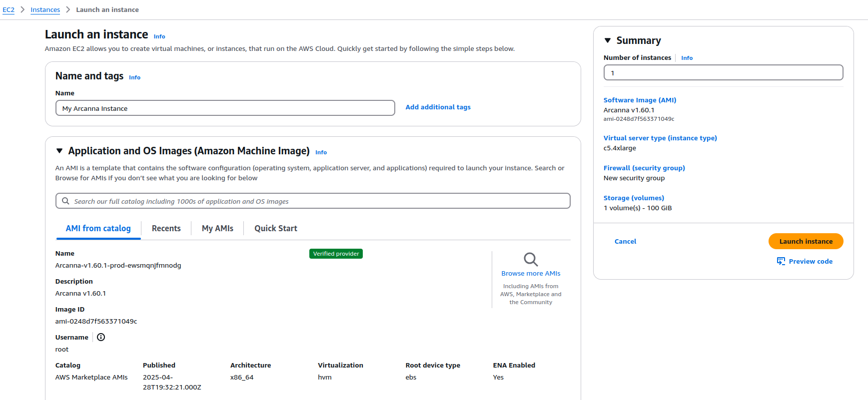
Task: Click the Storage (volumes) link
Action: click(634, 198)
